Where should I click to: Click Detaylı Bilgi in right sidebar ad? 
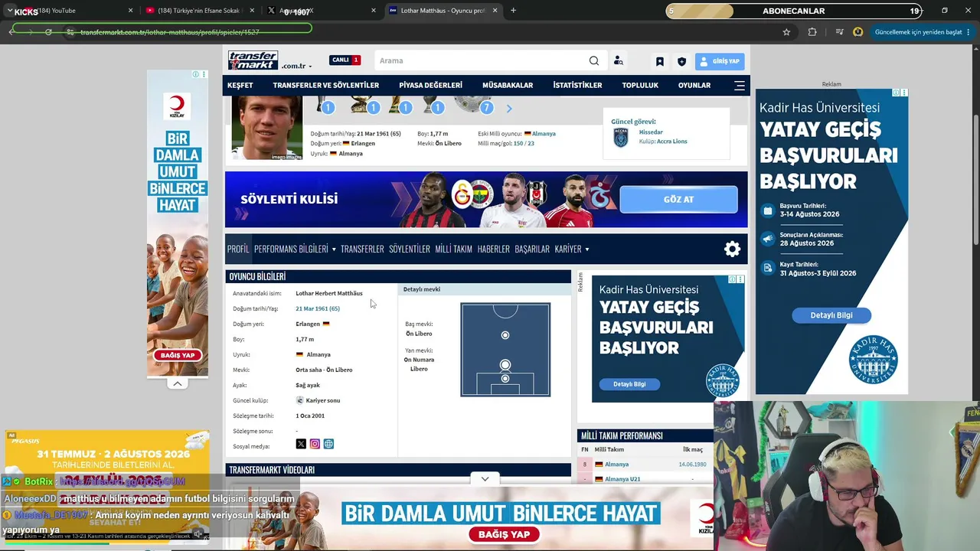[831, 315]
